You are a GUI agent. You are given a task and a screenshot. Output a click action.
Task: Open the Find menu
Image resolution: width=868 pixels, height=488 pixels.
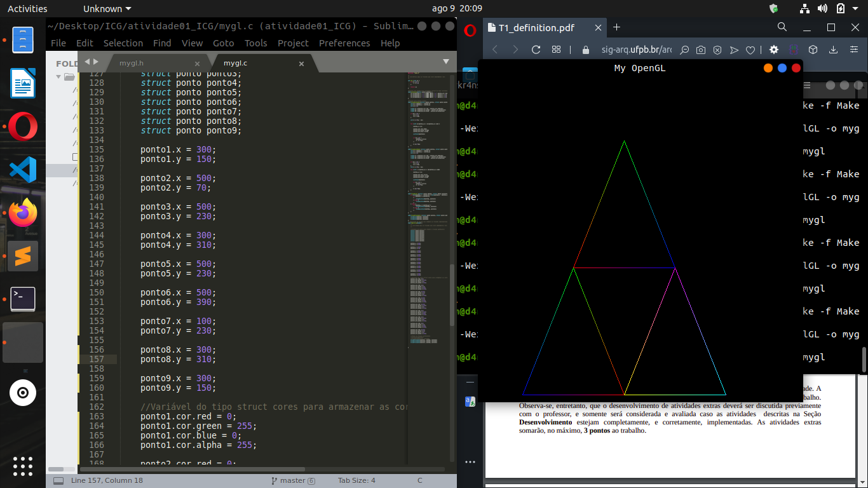162,43
